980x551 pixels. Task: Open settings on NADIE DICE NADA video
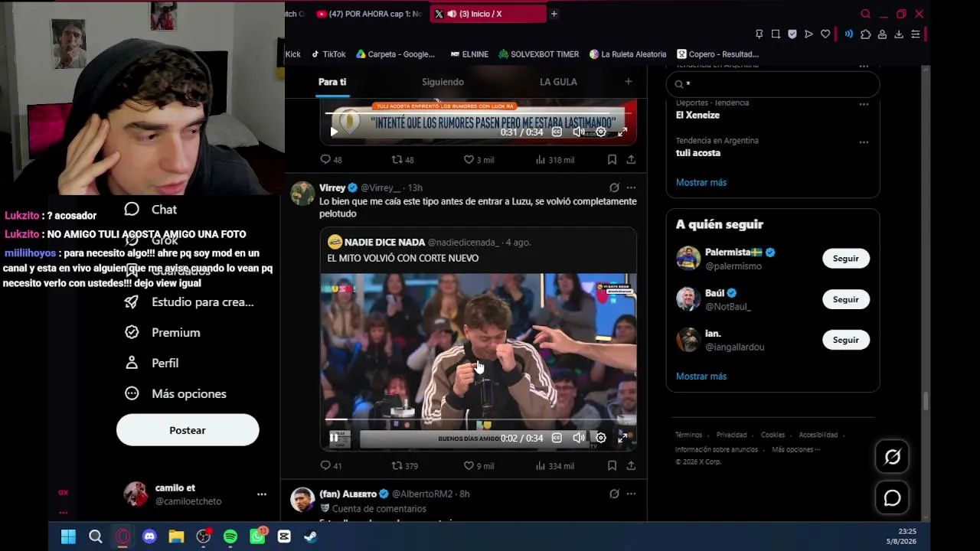(x=601, y=438)
